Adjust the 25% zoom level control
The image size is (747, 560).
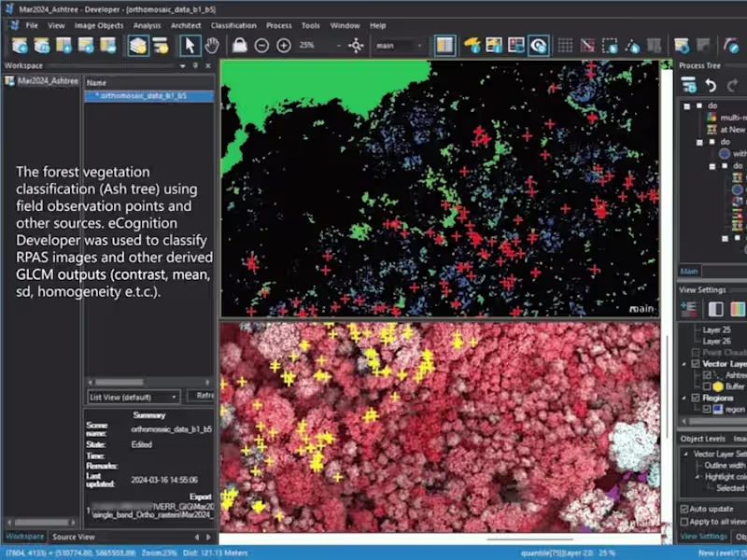304,44
